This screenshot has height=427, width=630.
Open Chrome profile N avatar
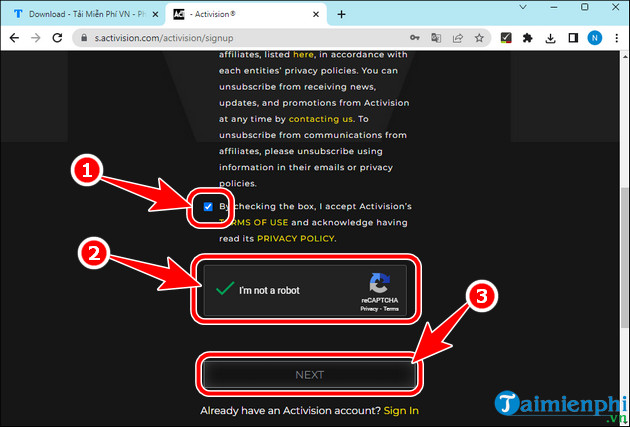tap(595, 38)
